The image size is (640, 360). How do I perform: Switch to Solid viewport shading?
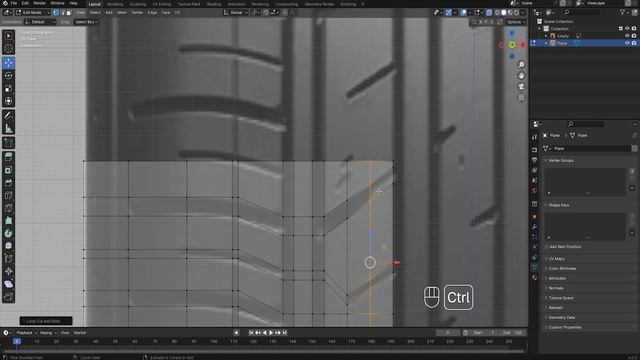click(x=504, y=13)
